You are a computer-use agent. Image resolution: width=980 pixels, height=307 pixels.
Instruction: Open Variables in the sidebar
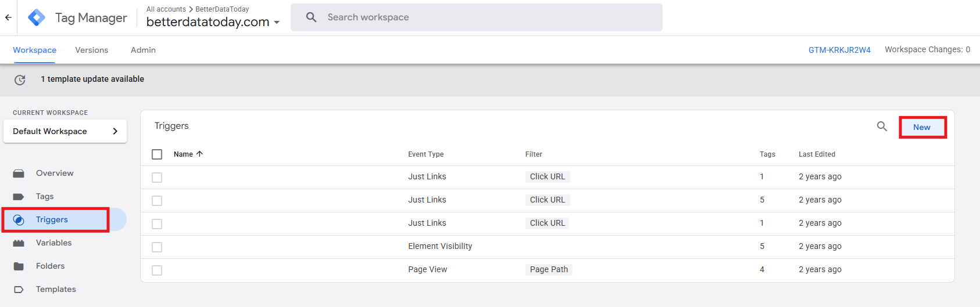(x=54, y=243)
